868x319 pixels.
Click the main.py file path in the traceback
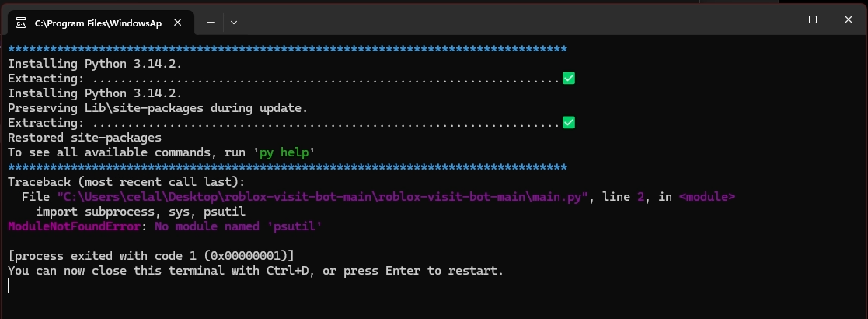click(322, 197)
